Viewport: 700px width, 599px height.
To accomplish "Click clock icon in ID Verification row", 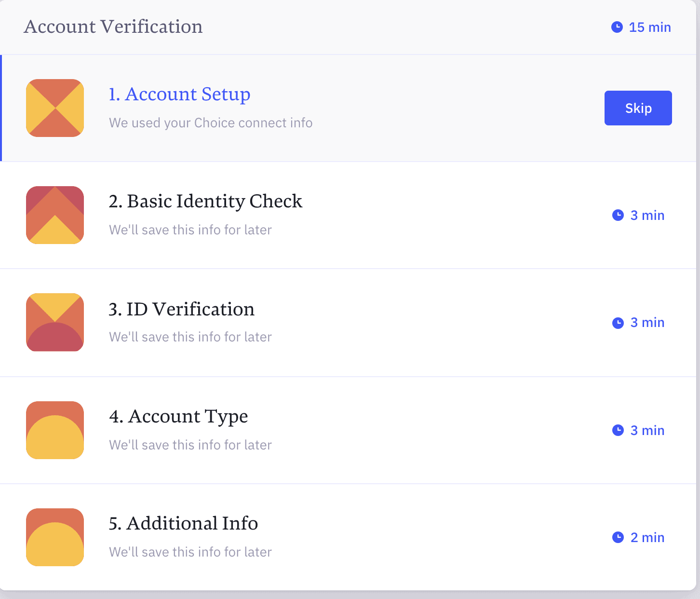I will click(x=618, y=323).
